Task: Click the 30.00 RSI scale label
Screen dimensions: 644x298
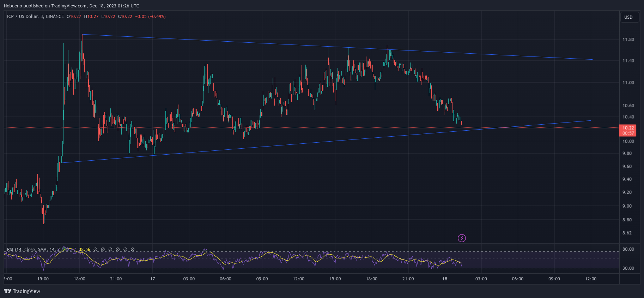Action: [628, 268]
